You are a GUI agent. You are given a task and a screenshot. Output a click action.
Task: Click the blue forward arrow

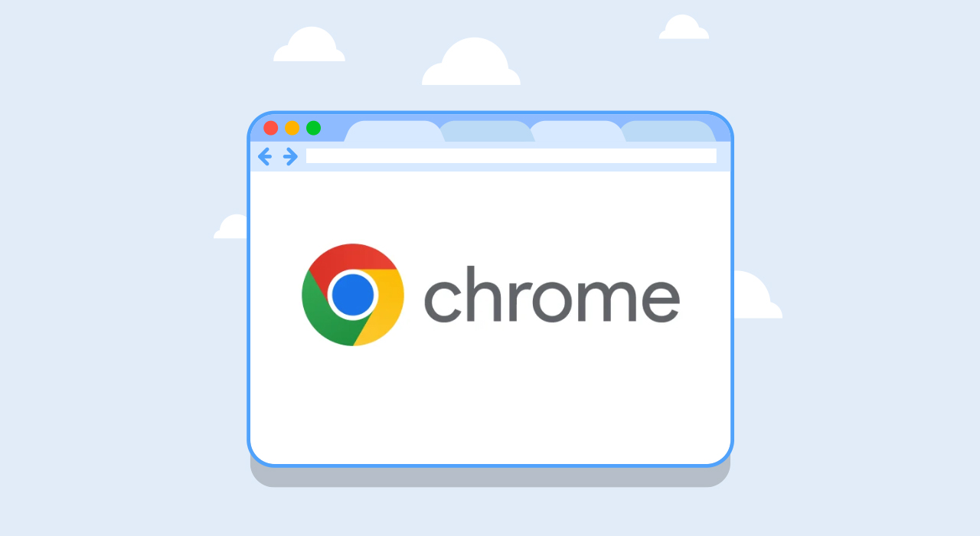(x=290, y=157)
